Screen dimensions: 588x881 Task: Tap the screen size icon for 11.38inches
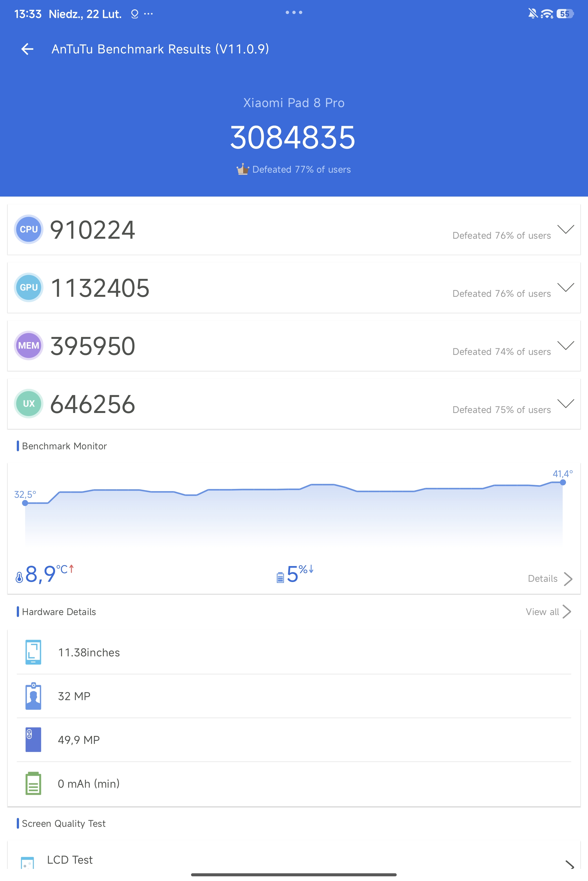click(x=33, y=652)
